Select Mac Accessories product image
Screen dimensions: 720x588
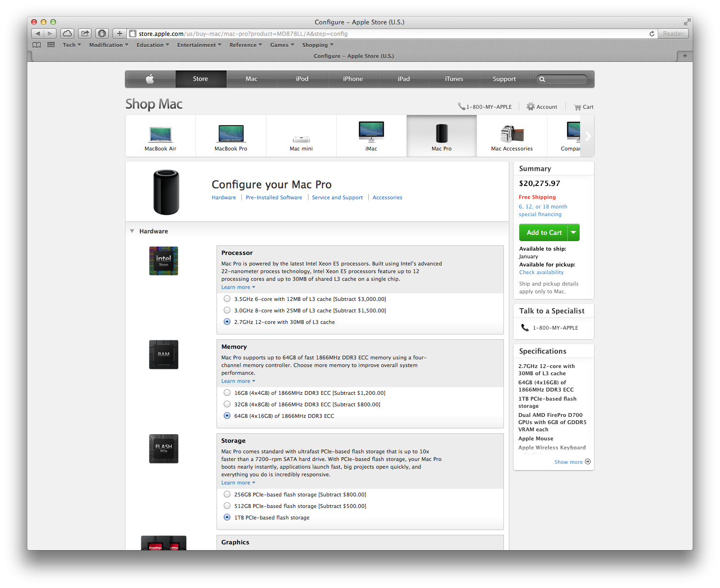512,134
